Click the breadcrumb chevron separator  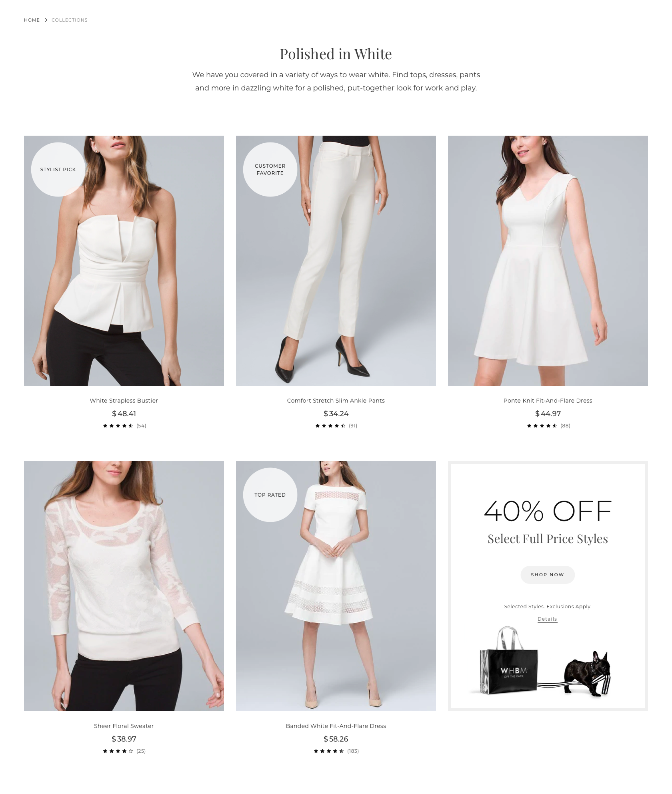(x=46, y=20)
